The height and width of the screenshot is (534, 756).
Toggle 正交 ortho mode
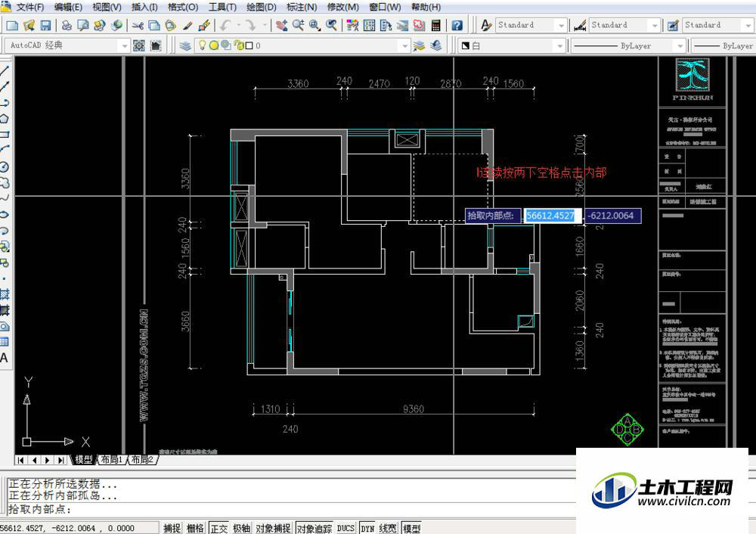coord(218,528)
